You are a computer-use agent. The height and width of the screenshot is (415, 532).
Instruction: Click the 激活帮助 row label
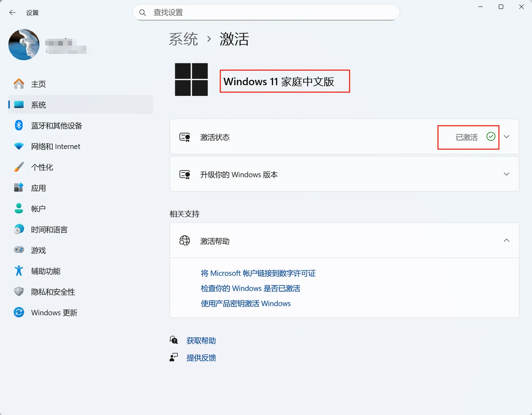click(215, 241)
